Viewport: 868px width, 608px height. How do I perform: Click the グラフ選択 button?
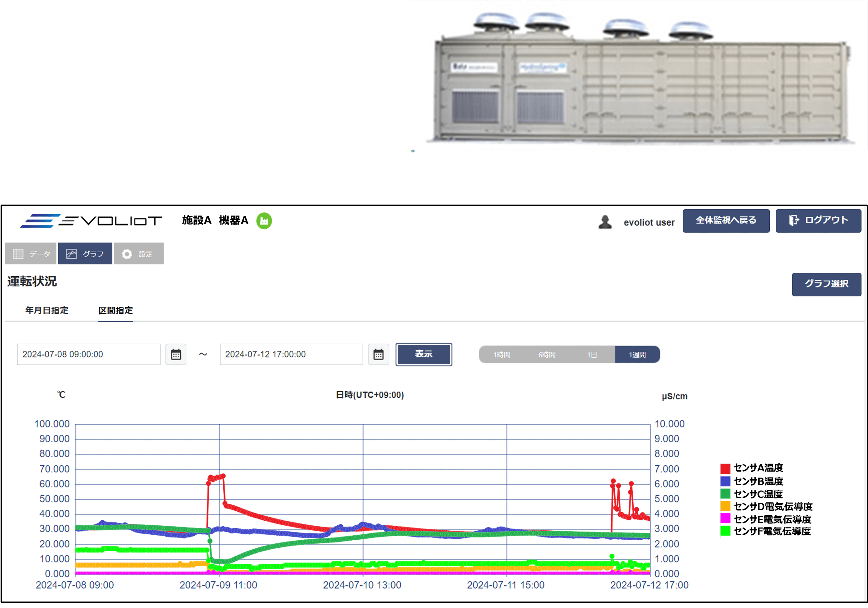[x=826, y=284]
